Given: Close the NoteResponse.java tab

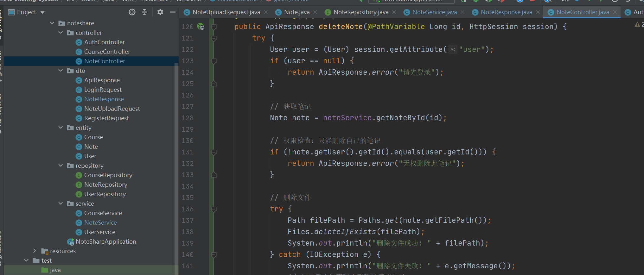Looking at the screenshot, I should [538, 12].
